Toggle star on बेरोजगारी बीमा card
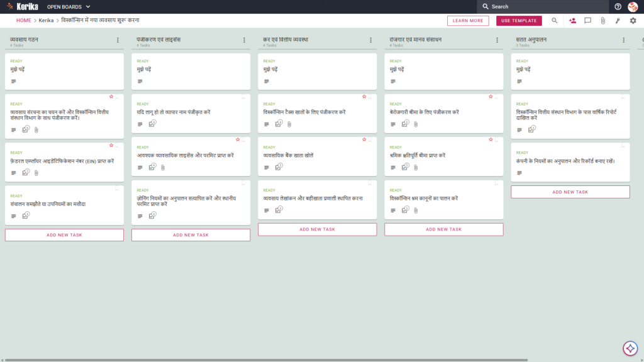Viewport: 644px width, 362px height. (x=491, y=97)
